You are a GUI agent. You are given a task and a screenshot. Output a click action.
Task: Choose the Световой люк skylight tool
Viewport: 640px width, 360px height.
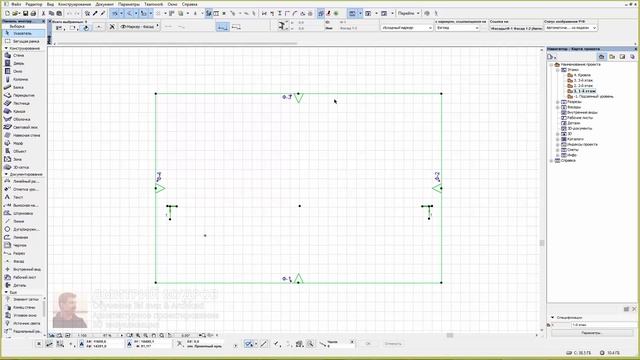tap(24, 127)
